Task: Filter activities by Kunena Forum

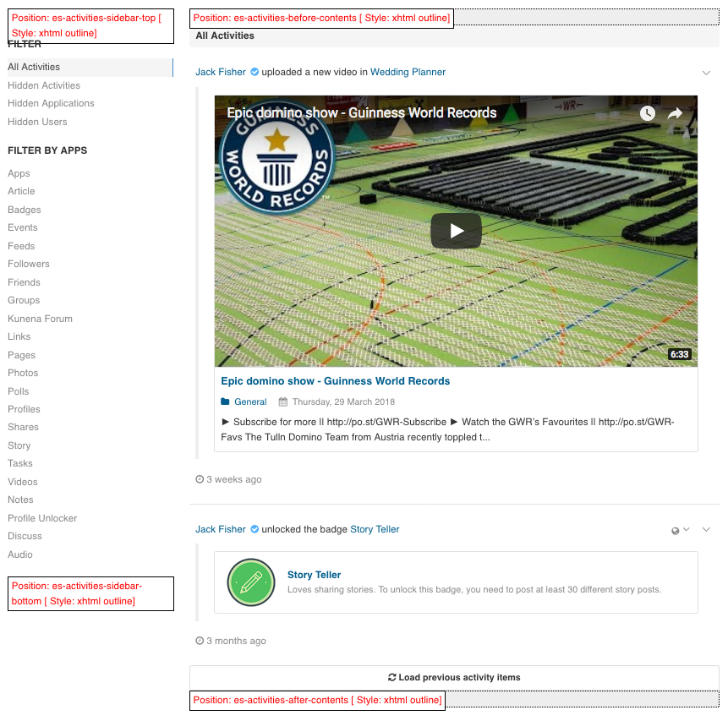Action: point(40,319)
